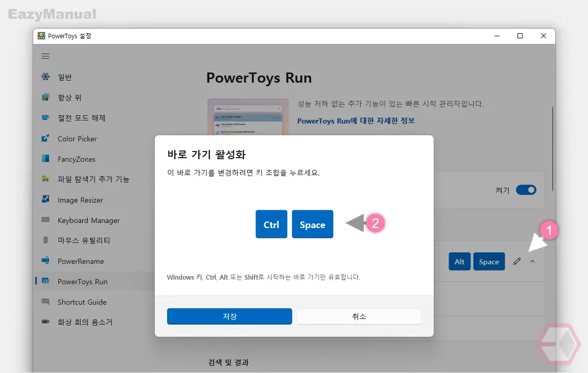Click the Keyboard Manager keyboard icon

45,220
